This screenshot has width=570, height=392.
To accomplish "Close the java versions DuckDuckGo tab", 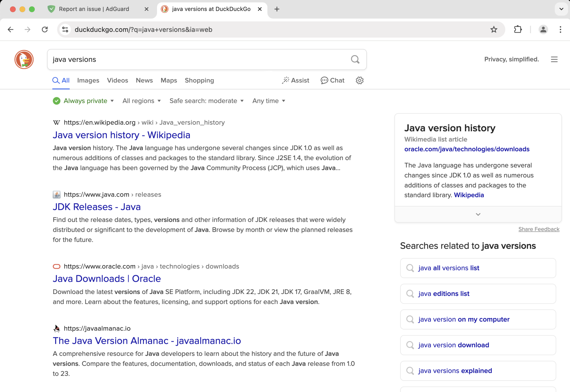I will pos(260,9).
